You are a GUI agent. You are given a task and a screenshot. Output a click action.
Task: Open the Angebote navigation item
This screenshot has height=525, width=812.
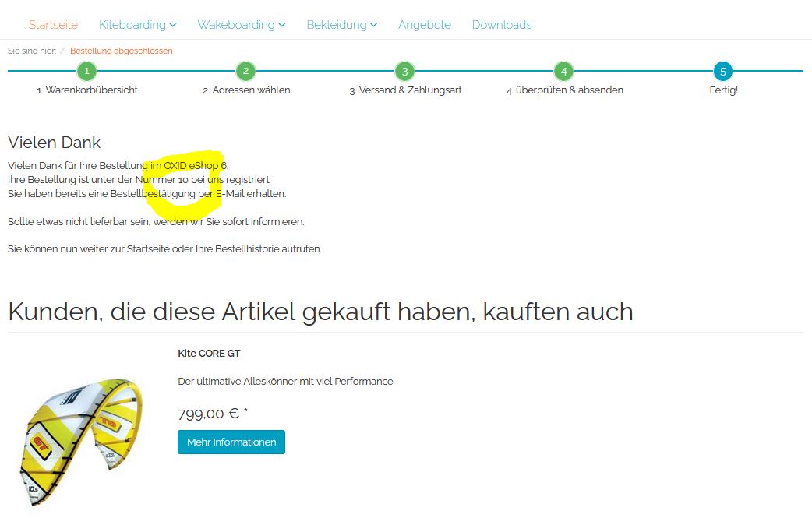click(425, 25)
